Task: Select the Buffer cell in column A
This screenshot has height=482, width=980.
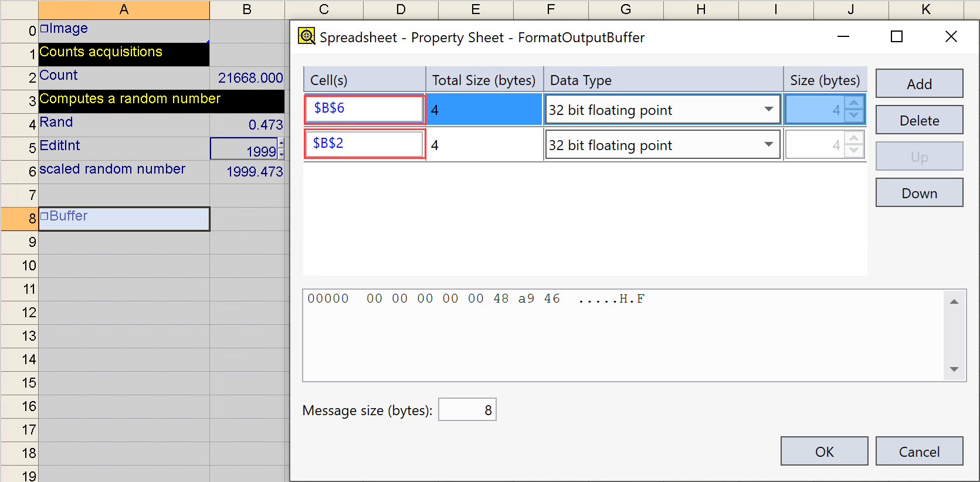Action: 123,218
